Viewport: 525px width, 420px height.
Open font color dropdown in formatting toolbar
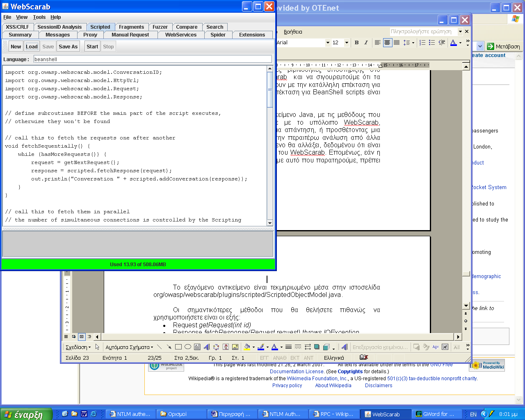coord(460,43)
